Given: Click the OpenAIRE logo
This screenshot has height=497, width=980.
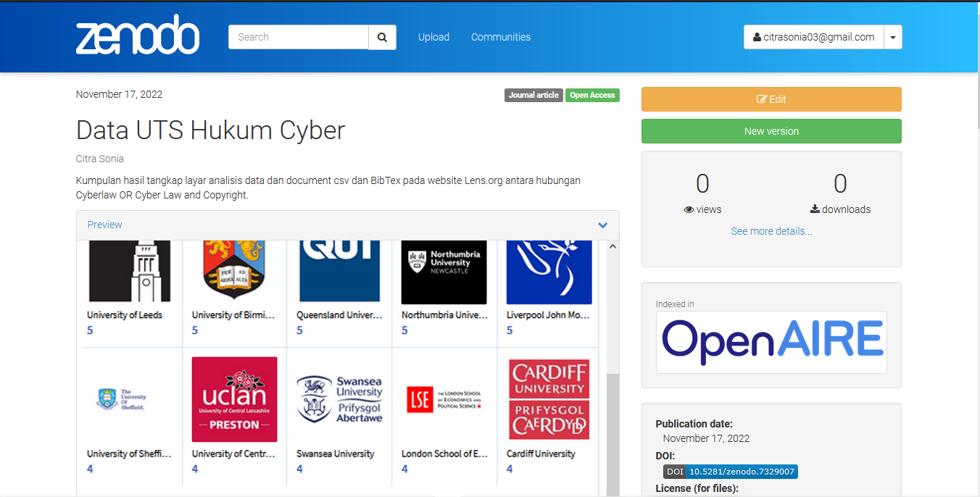Looking at the screenshot, I should coord(771,342).
